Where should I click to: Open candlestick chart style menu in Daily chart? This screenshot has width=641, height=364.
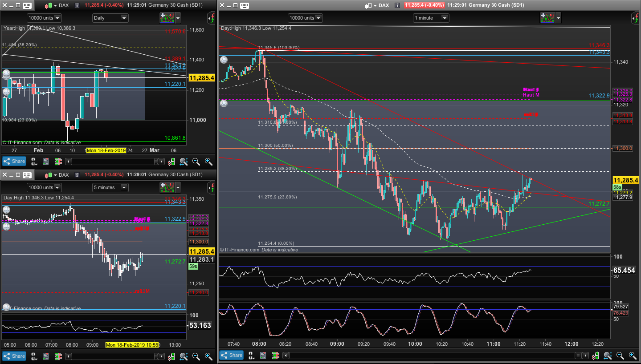point(49,5)
